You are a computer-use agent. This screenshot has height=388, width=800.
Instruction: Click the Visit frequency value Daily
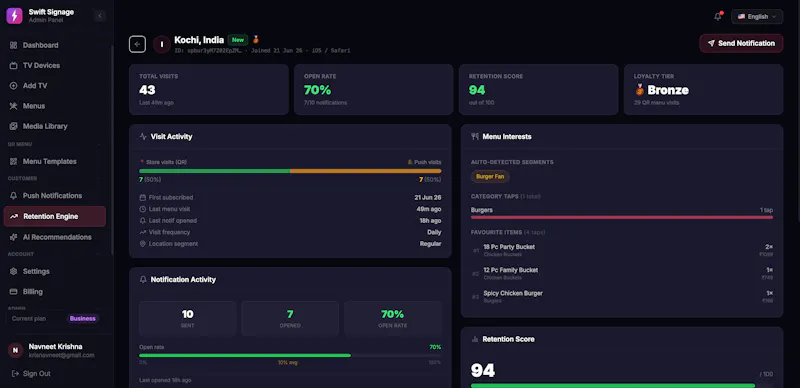point(434,232)
